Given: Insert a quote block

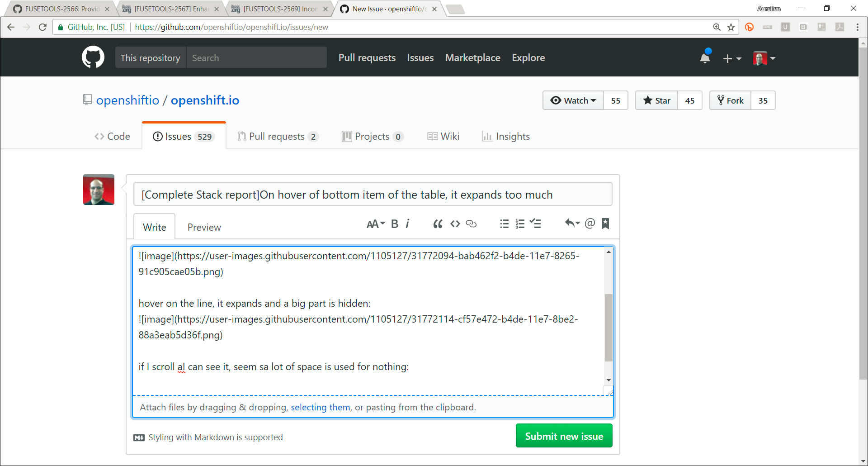Looking at the screenshot, I should (437, 223).
